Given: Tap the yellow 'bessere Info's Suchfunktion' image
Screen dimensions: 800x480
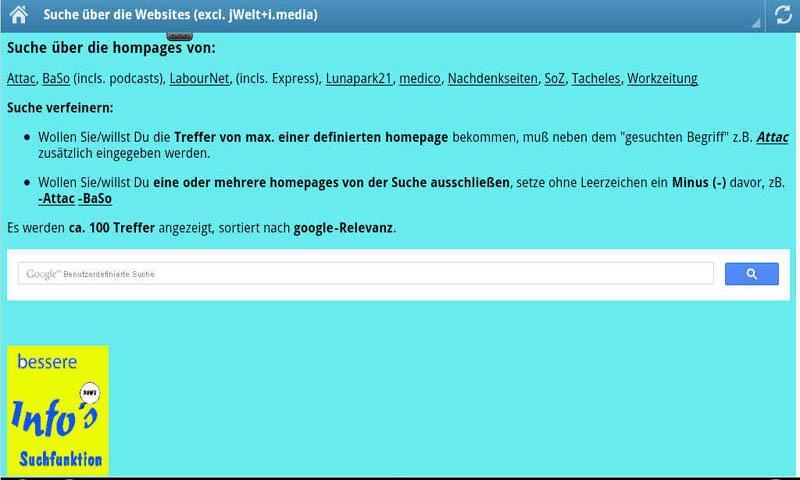Looking at the screenshot, I should click(x=58, y=410).
